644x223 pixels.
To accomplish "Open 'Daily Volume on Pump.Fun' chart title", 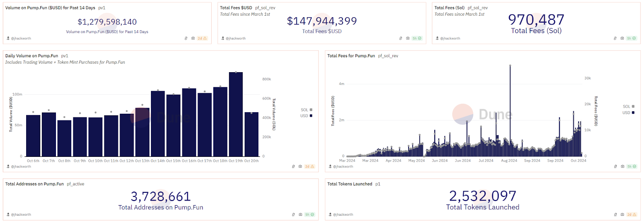I will [x=32, y=56].
